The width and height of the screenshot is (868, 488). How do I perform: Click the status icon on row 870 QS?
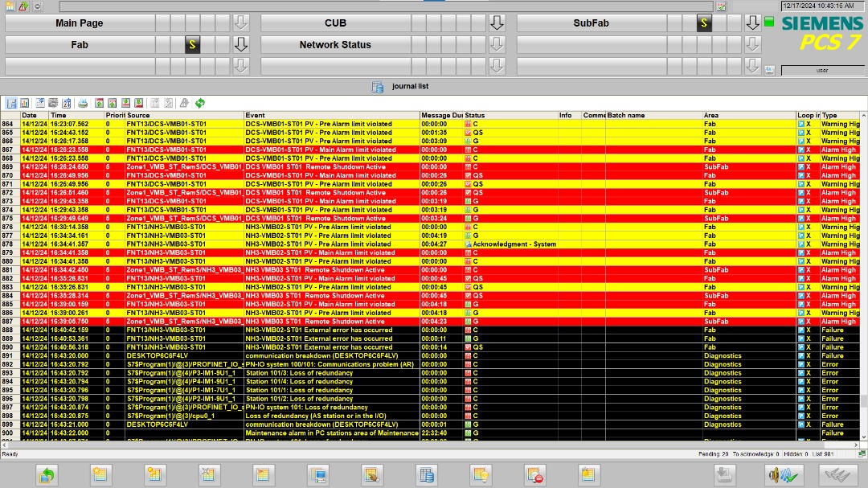click(468, 175)
